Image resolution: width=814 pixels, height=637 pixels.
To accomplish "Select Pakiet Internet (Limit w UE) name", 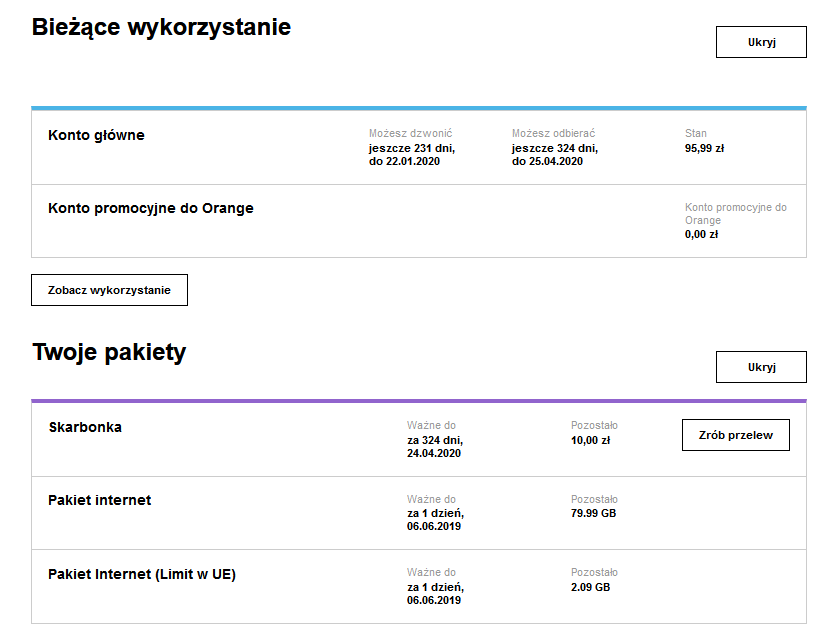I will tap(141, 574).
